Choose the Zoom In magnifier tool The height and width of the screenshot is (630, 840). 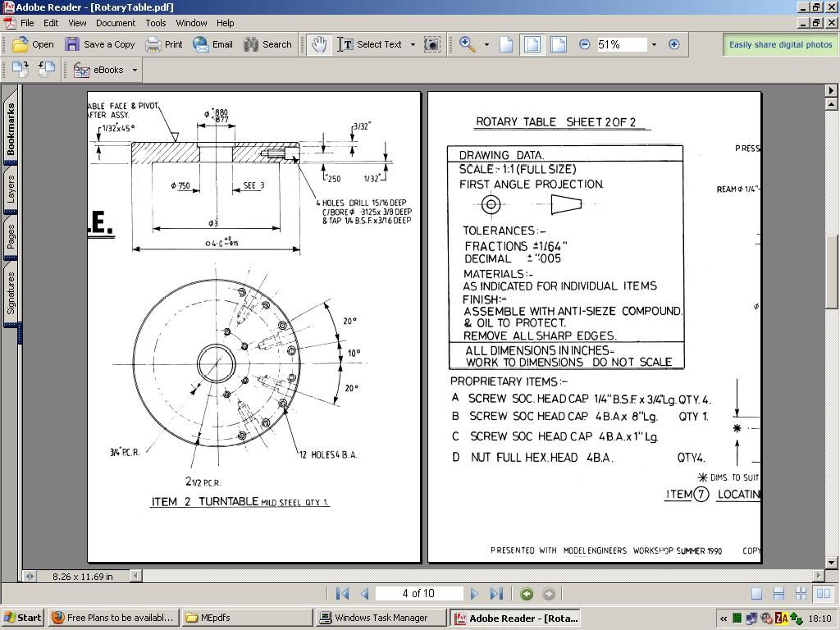(468, 44)
